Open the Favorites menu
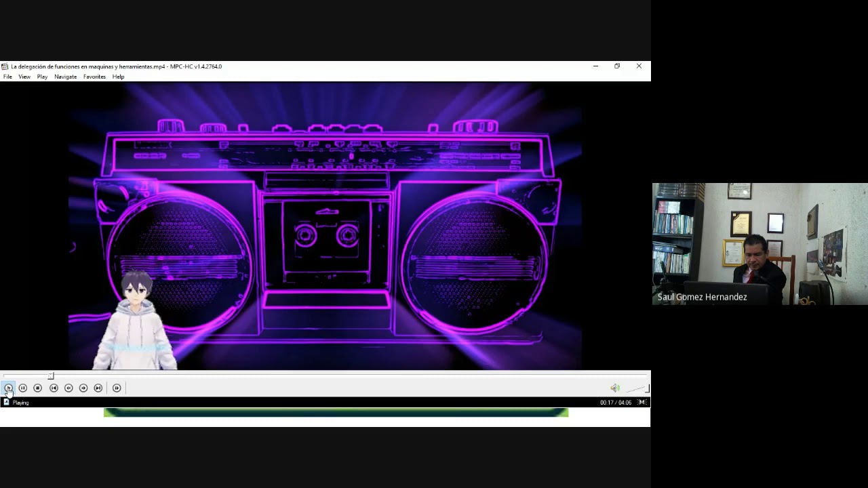Screen dimensions: 868x488 94,77
